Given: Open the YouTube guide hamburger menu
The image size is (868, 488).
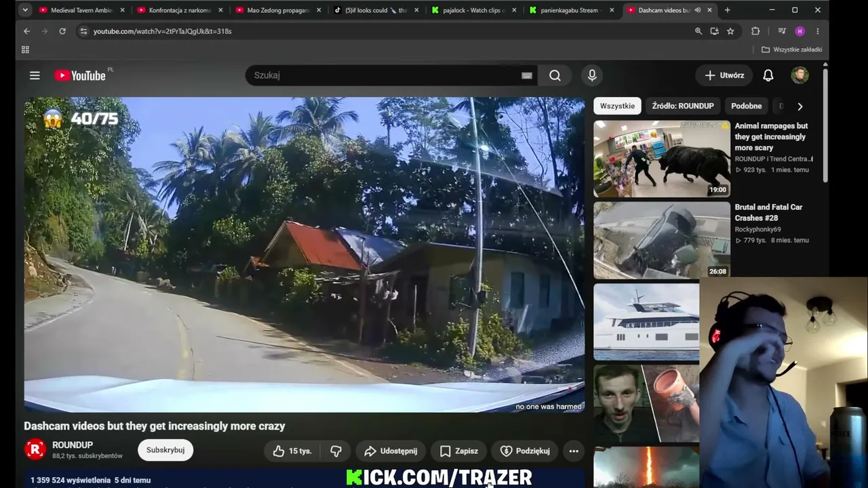Looking at the screenshot, I should 35,75.
